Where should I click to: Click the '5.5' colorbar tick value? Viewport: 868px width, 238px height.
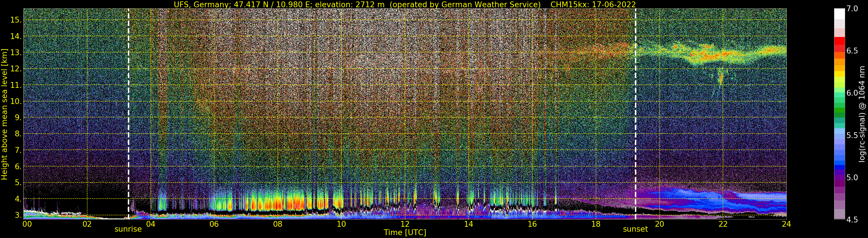pos(852,135)
